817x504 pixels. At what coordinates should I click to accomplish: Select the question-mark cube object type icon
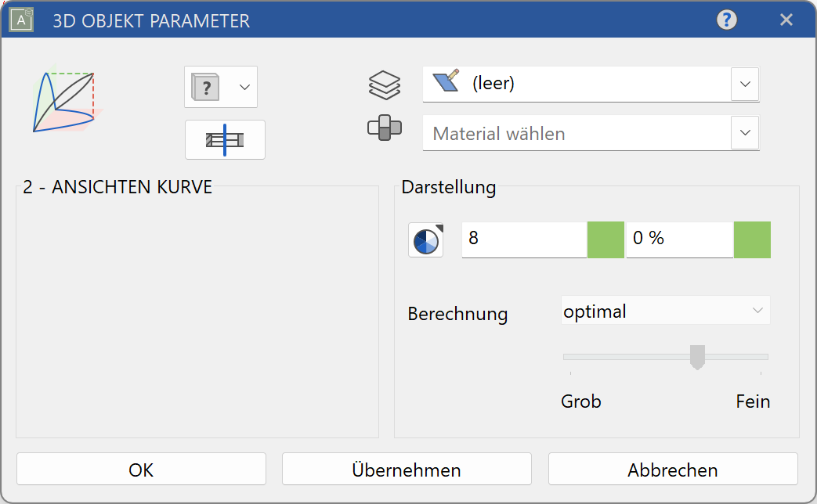(x=206, y=87)
